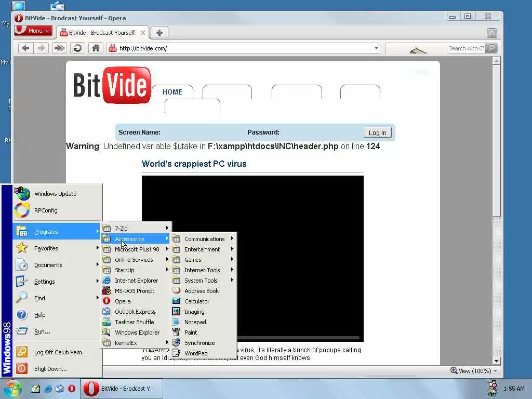Screen dimensions: 532x399
Task: Click the Opera back navigation arrow
Action: pos(25,48)
